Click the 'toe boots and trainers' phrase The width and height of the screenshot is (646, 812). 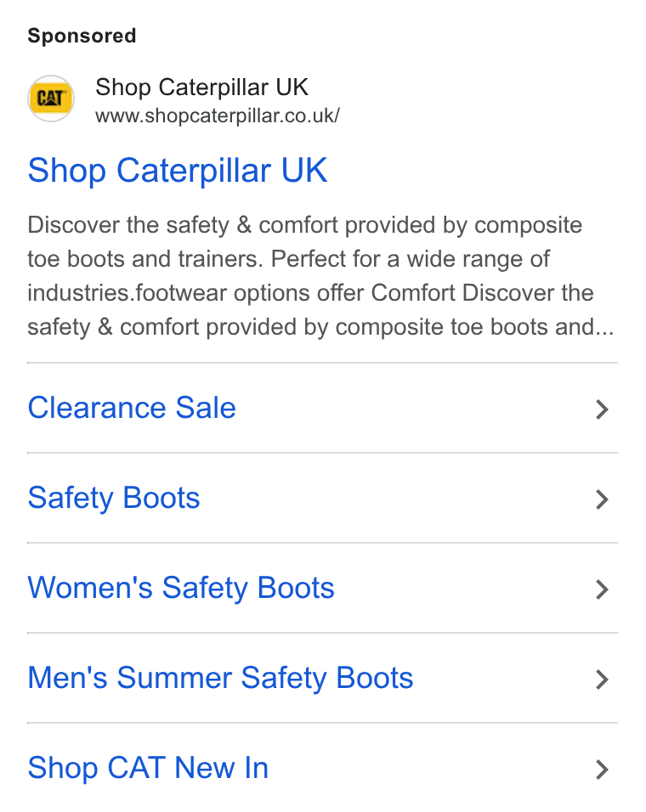pyautogui.click(x=145, y=259)
